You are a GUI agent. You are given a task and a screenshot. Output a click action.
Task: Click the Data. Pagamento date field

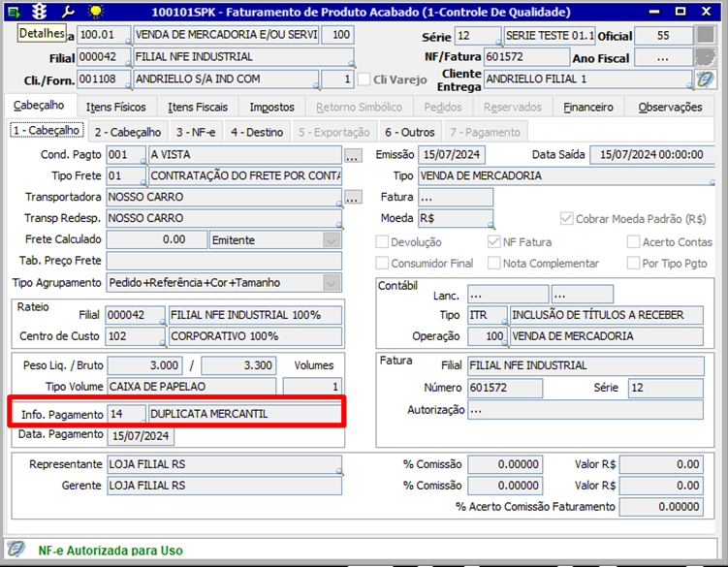tap(141, 436)
